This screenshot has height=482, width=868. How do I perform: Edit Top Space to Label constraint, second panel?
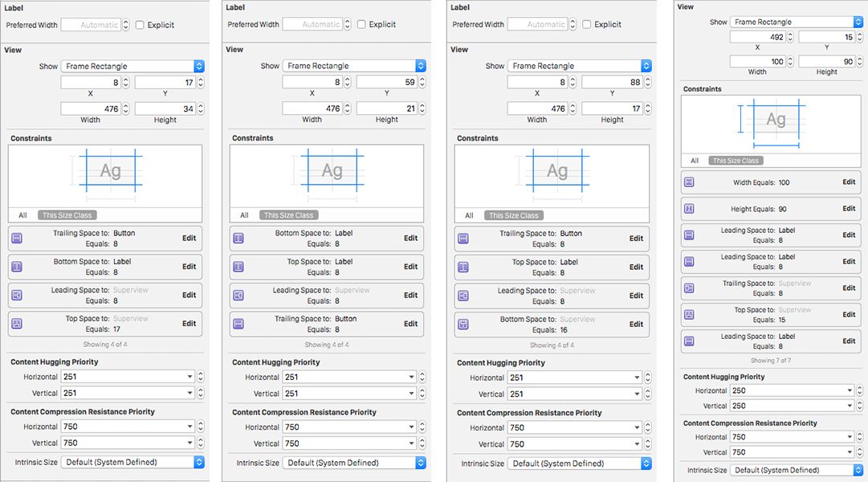click(x=411, y=267)
